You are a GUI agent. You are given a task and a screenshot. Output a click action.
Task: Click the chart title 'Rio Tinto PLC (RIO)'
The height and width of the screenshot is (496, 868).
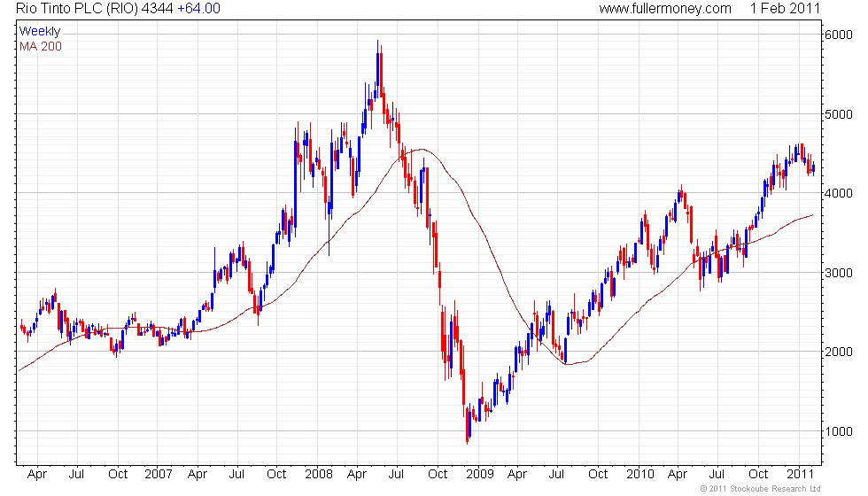pyautogui.click(x=76, y=8)
